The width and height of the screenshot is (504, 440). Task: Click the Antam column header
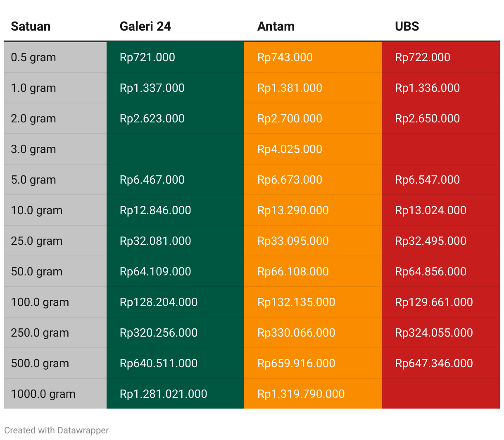click(x=276, y=26)
